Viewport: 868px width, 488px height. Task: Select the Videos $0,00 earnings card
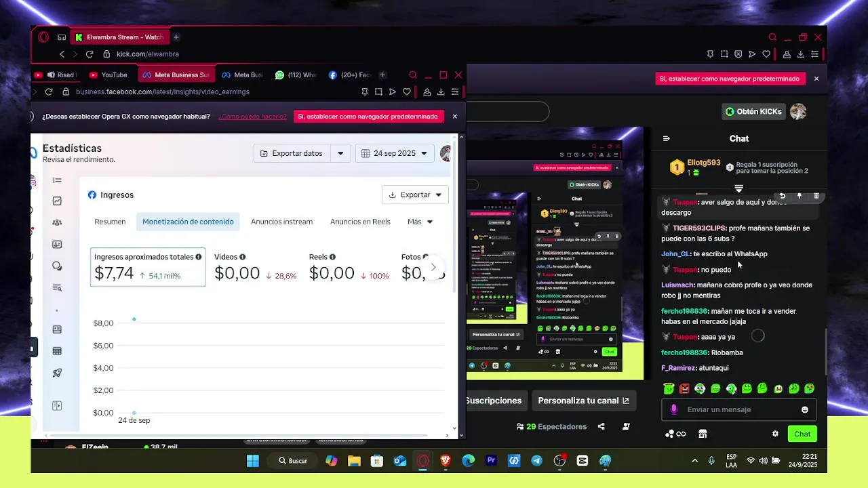coord(256,266)
